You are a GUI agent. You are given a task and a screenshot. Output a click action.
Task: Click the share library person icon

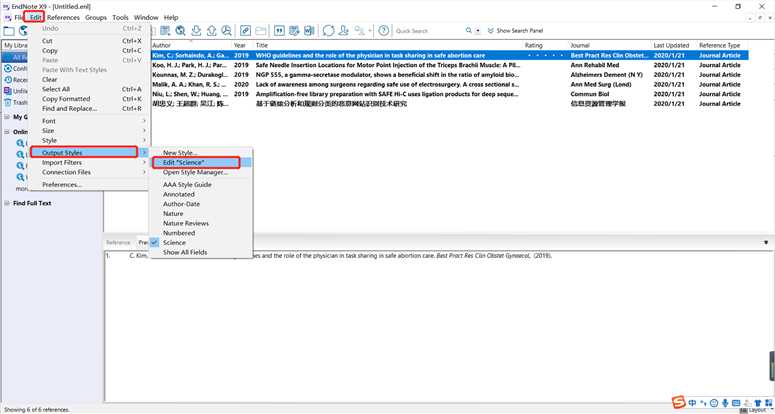[344, 31]
